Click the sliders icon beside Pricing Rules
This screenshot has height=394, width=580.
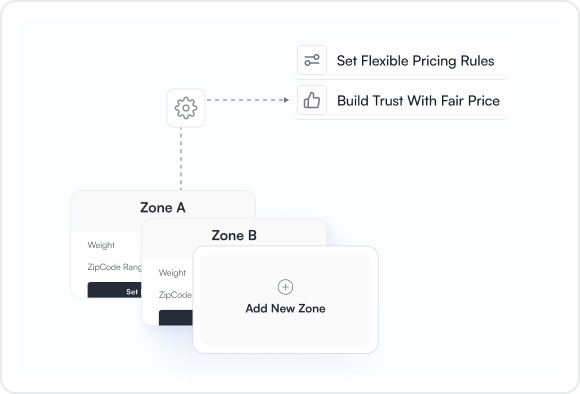click(x=312, y=60)
